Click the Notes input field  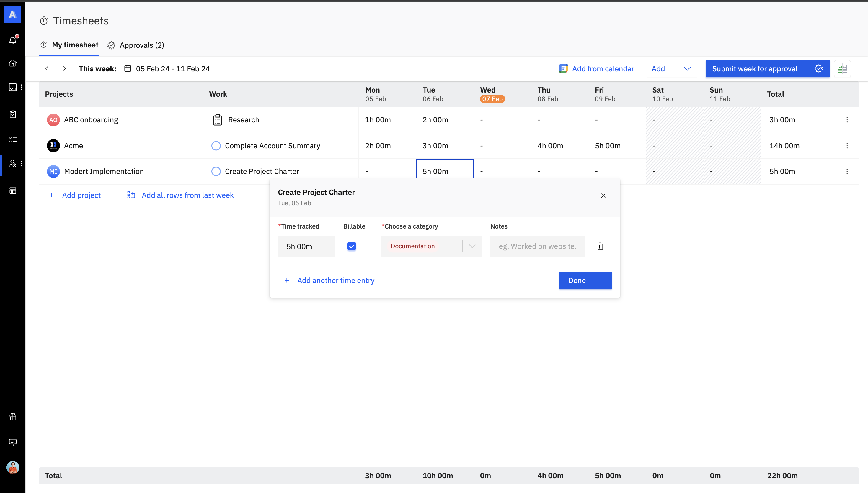tap(538, 246)
